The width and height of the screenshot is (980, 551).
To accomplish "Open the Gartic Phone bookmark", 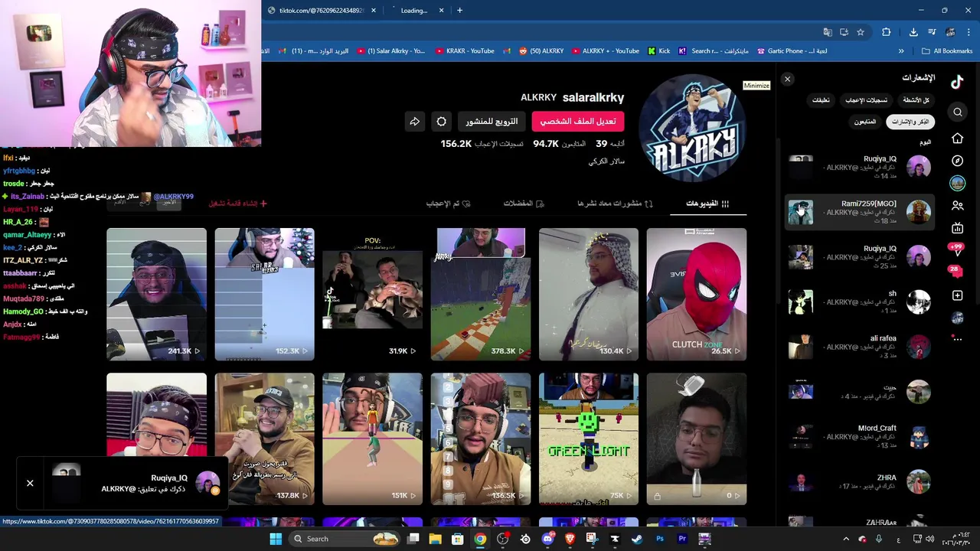I will [x=792, y=51].
